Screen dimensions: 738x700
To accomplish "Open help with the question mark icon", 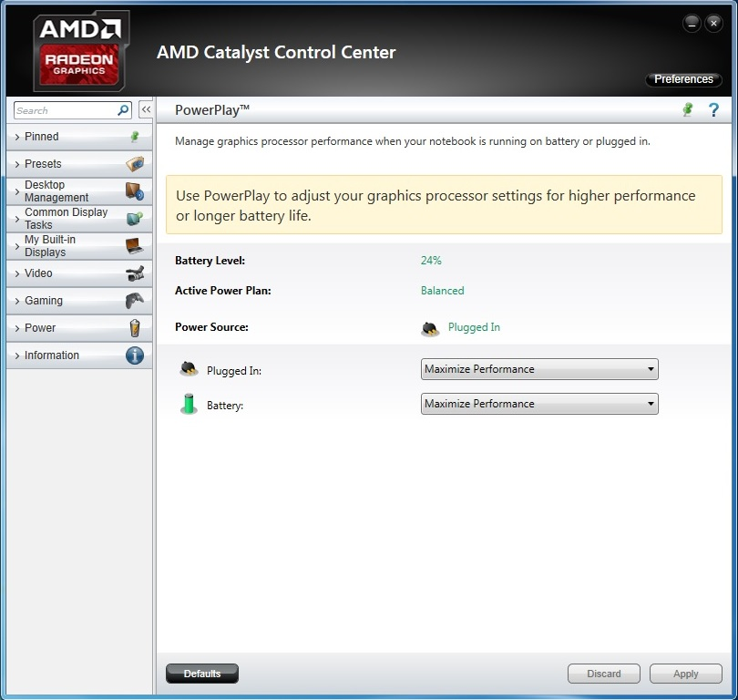I will click(x=713, y=110).
